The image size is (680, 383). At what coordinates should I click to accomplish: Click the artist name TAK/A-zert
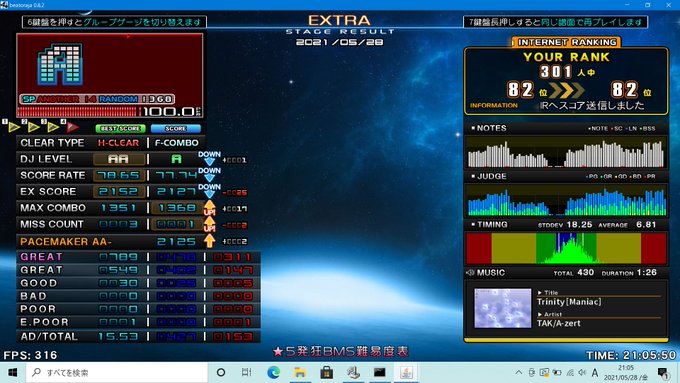click(x=559, y=323)
